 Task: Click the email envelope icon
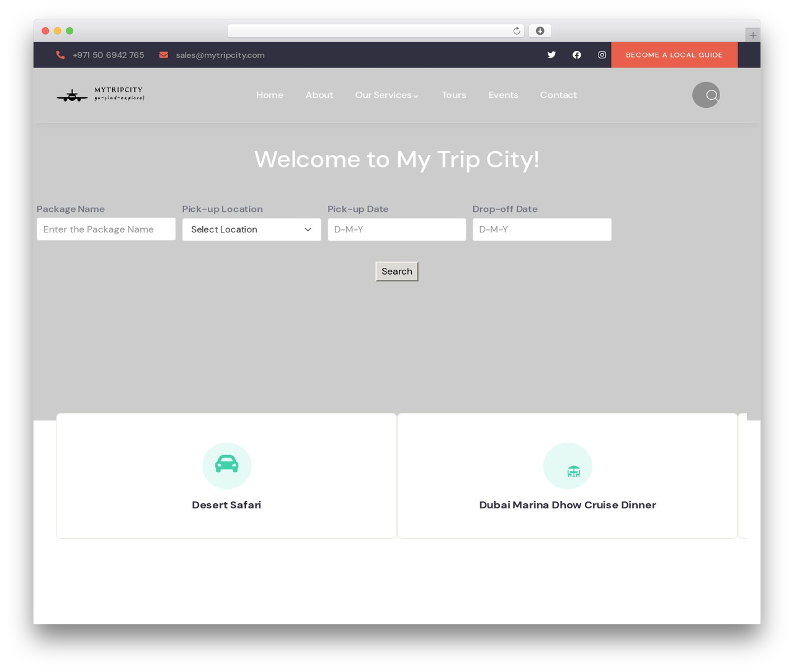[164, 55]
